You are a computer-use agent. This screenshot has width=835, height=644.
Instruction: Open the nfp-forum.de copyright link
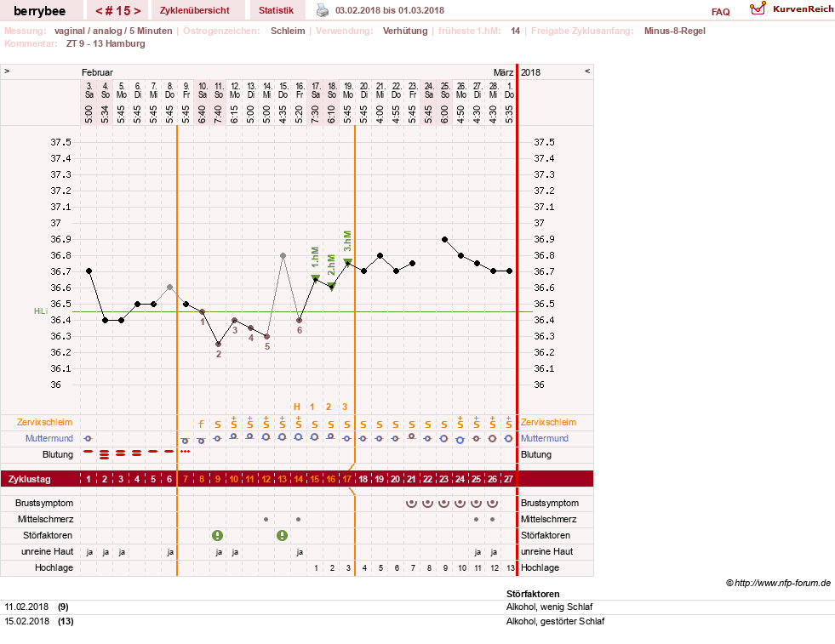[x=778, y=583]
